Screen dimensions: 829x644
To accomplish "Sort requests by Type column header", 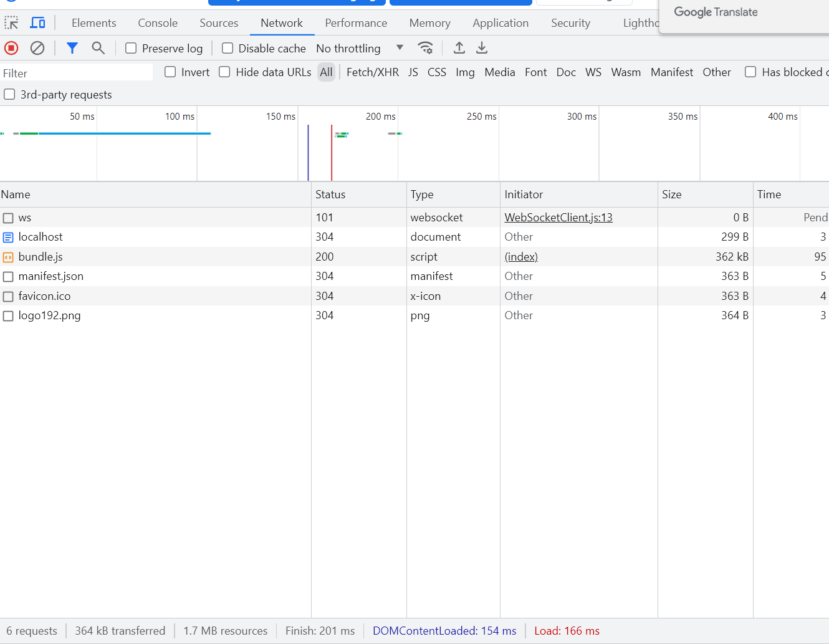I will pyautogui.click(x=453, y=195).
